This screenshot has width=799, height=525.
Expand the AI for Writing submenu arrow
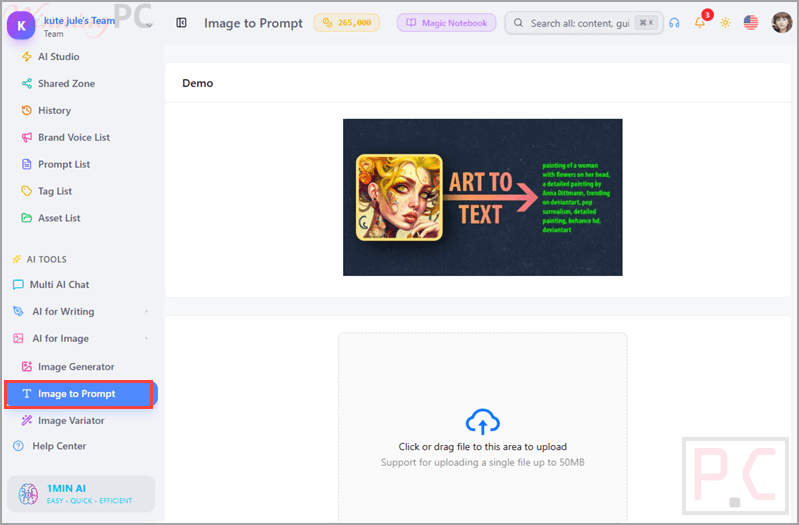(146, 311)
